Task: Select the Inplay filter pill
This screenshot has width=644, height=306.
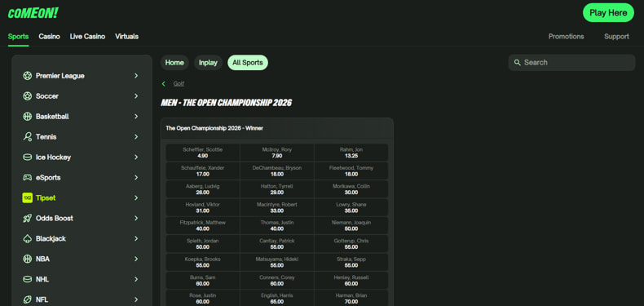Action: pos(208,63)
